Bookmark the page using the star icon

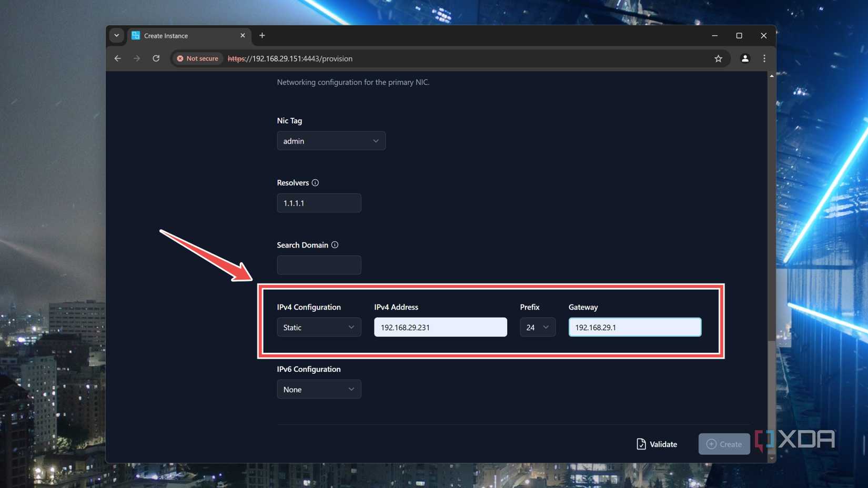click(718, 58)
